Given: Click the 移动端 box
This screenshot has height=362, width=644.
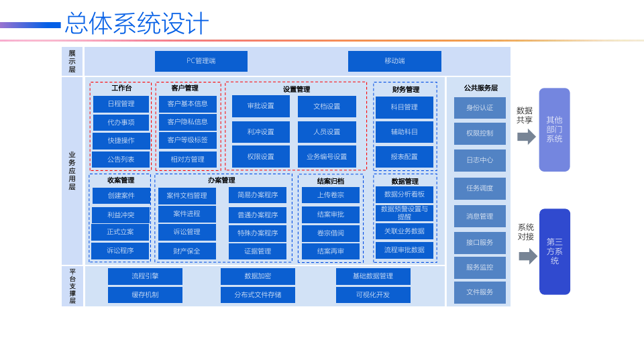Looking at the screenshot, I should (394, 61).
